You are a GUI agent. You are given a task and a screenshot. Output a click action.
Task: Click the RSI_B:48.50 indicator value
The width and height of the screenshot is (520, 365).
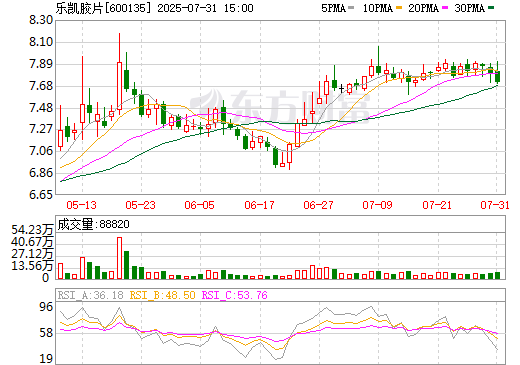[x=162, y=295]
